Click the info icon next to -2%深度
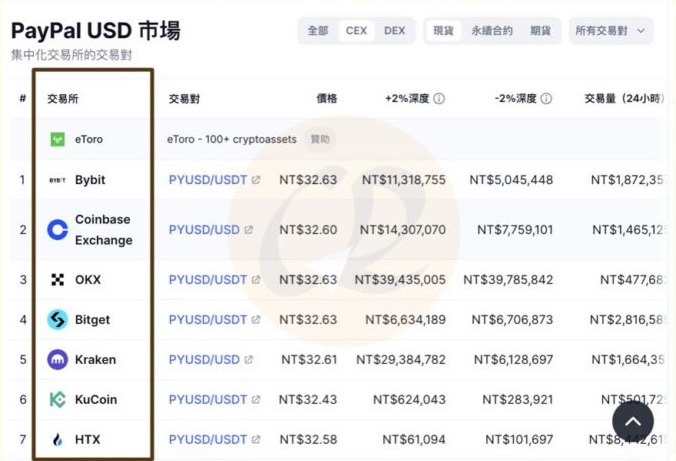 click(x=546, y=99)
